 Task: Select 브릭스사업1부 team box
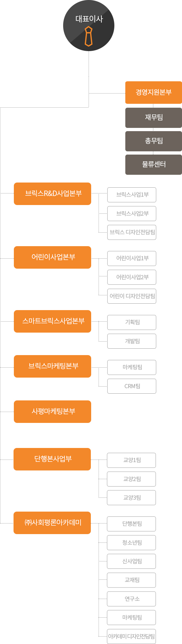tap(132, 195)
